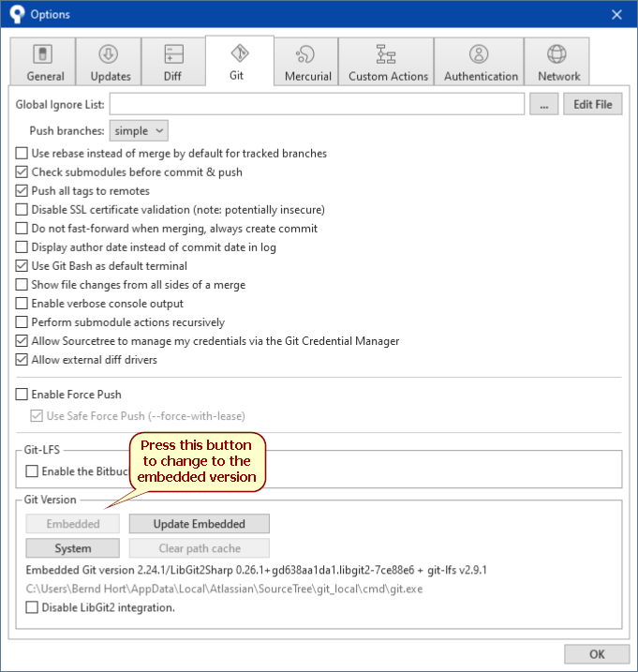This screenshot has height=672, width=638.
Task: Close the Options dialog window
Action: coord(616,15)
